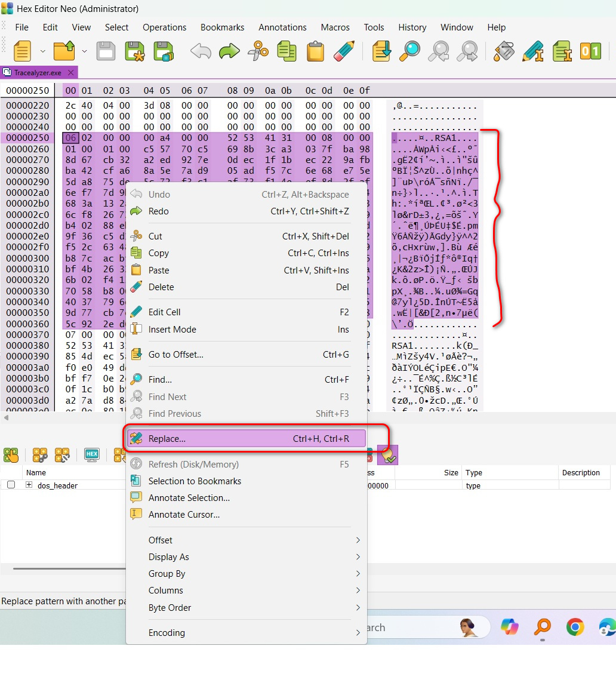Open the New file dropdown arrow

coord(43,51)
